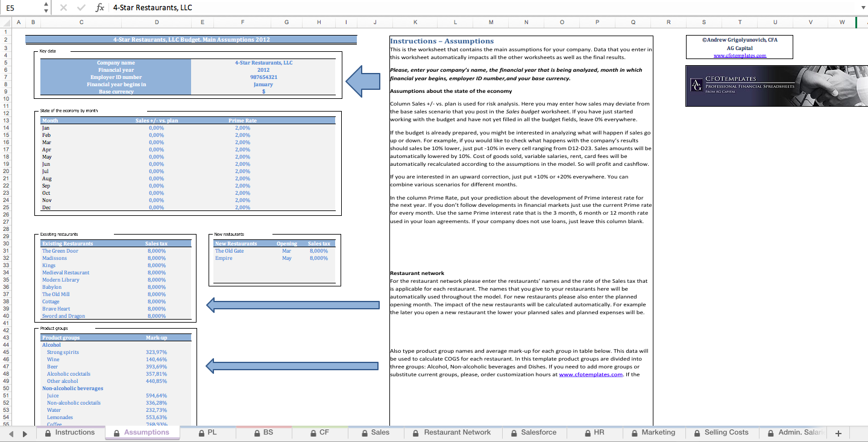
Task: Select The Green Door restaurant cell
Action: (81, 251)
